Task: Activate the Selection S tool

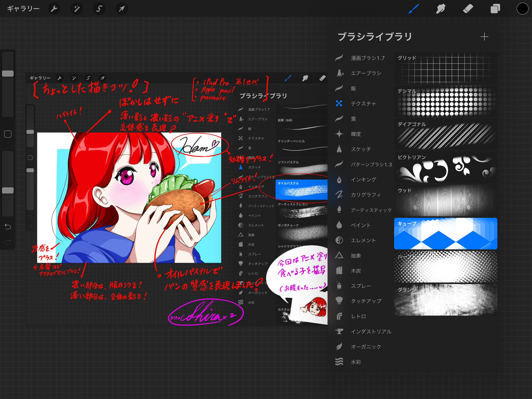Action: [99, 9]
